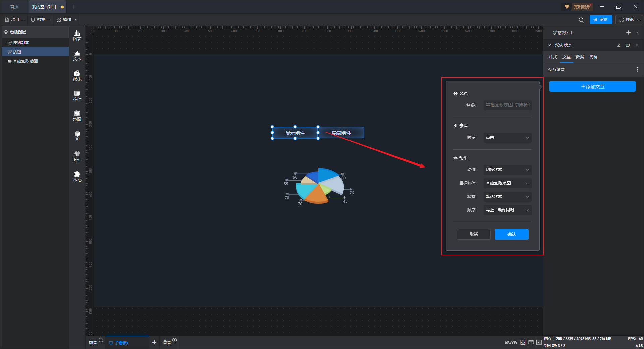This screenshot has width=644, height=349.
Task: Click the duplicate state icon for 默认状态
Action: pyautogui.click(x=628, y=45)
